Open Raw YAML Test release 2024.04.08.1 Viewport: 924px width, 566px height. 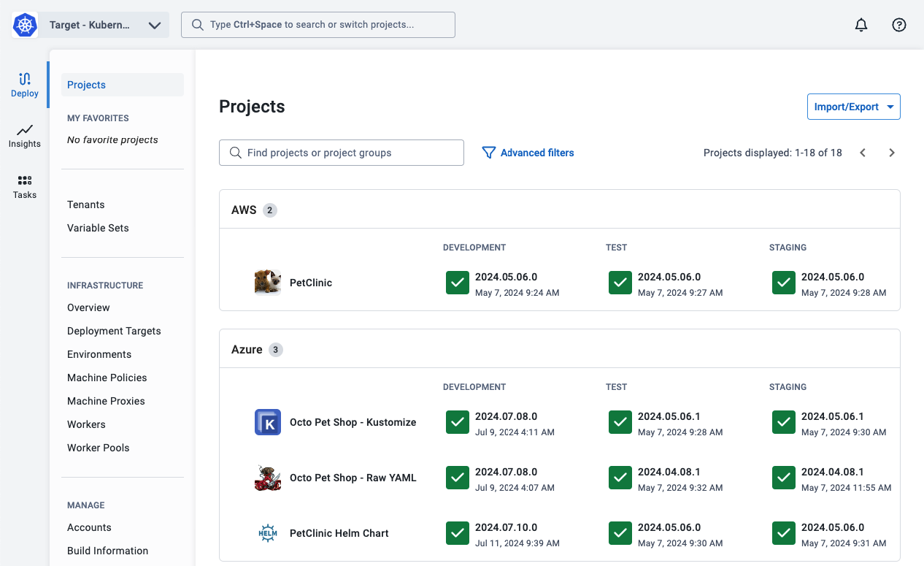pyautogui.click(x=669, y=472)
